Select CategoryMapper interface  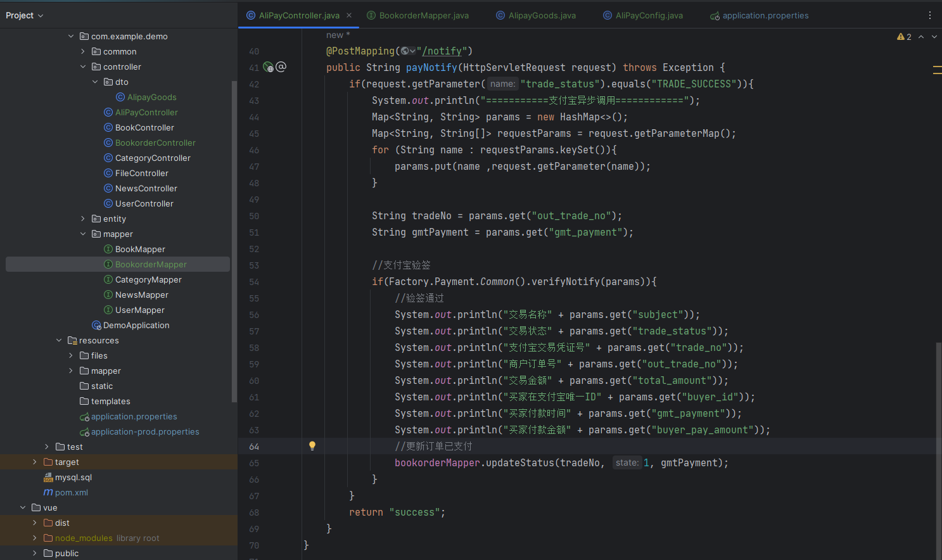143,279
